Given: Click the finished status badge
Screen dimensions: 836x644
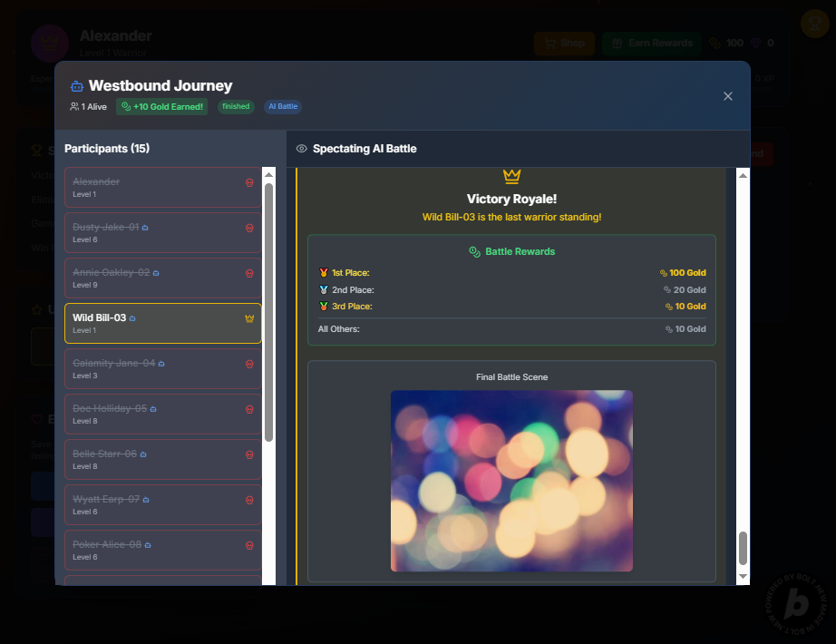Looking at the screenshot, I should (236, 107).
